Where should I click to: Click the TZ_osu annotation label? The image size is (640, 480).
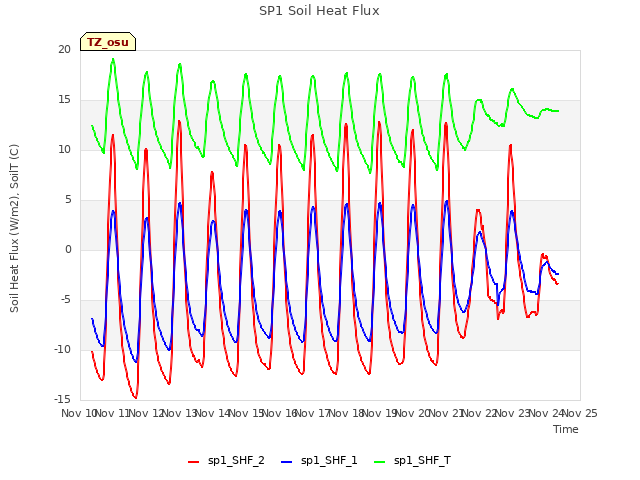tap(108, 42)
